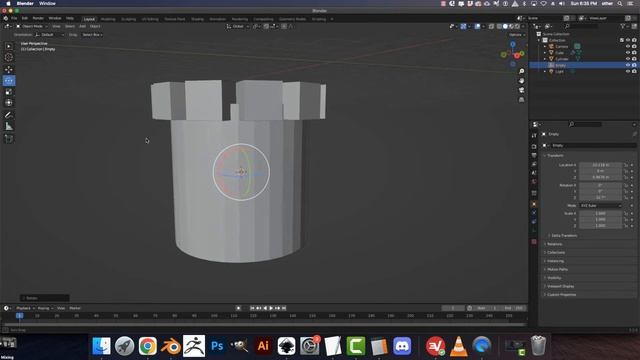The image size is (640, 360).
Task: Open Photoshop from the dock
Action: point(217,346)
